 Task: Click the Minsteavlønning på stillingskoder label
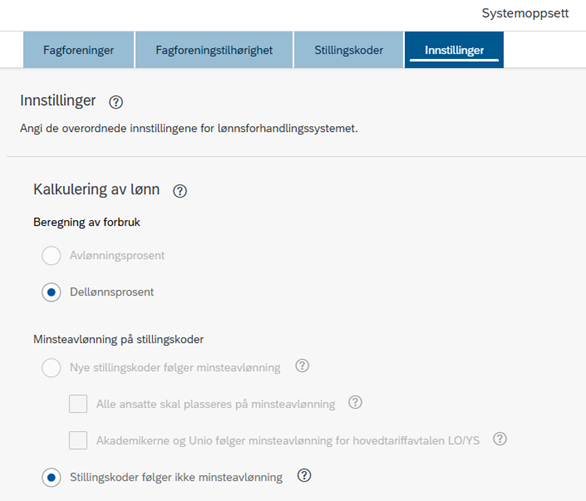(x=118, y=339)
